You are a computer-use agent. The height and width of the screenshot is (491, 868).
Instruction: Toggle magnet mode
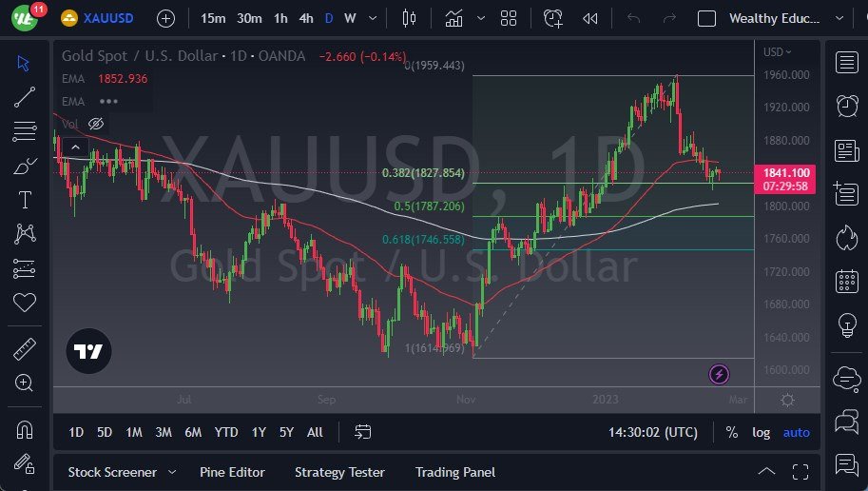25,430
